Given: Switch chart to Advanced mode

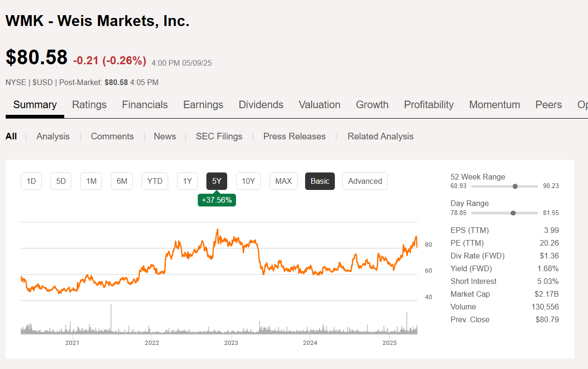Looking at the screenshot, I should coord(365,181).
